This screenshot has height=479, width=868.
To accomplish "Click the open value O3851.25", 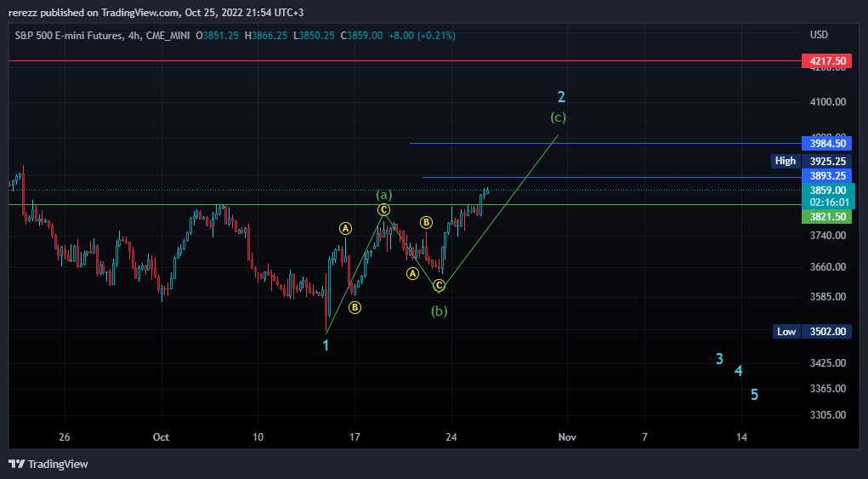I will [217, 36].
